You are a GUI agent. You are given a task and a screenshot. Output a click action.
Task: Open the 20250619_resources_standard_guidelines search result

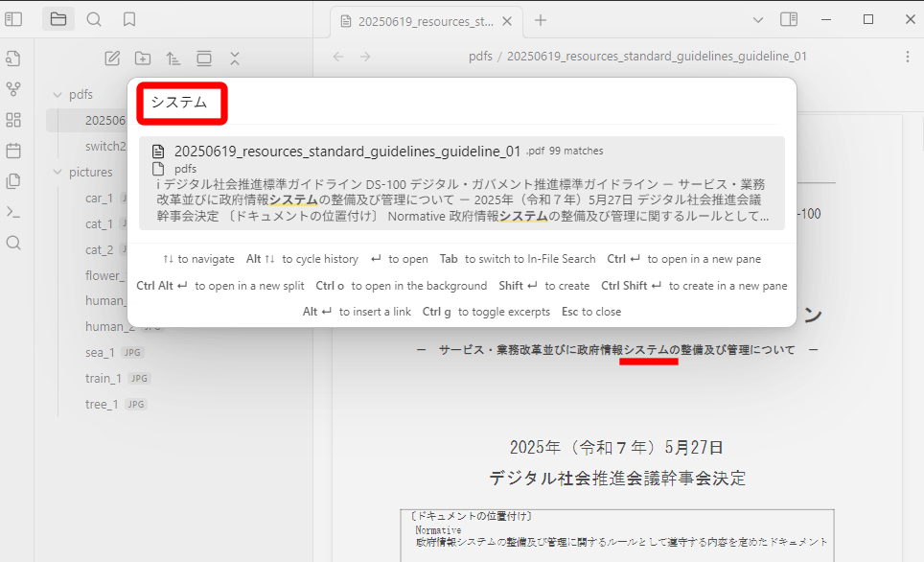[462, 183]
